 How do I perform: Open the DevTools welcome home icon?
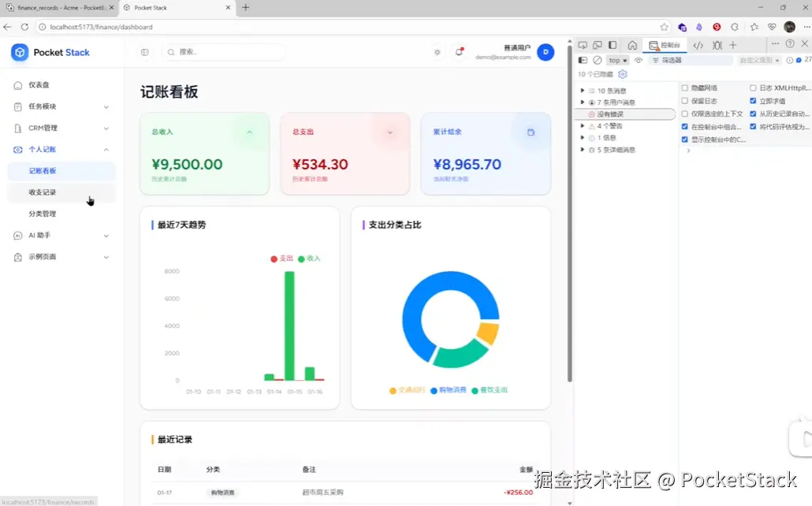coord(632,45)
